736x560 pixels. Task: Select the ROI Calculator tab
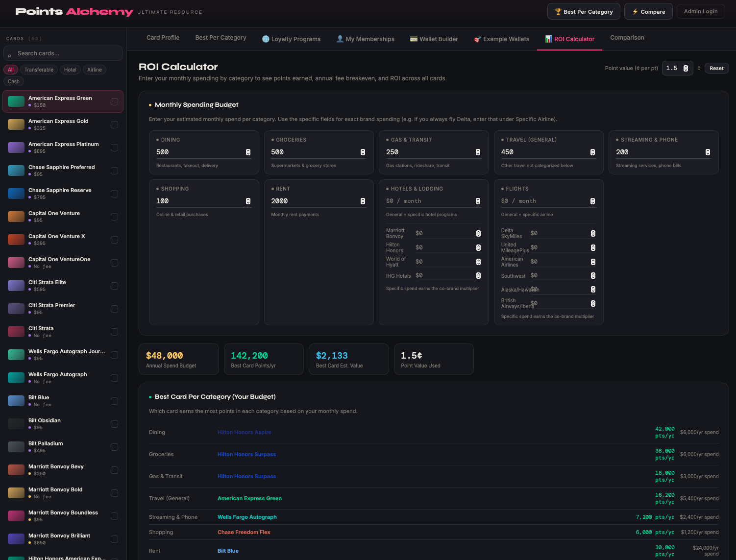pos(569,39)
